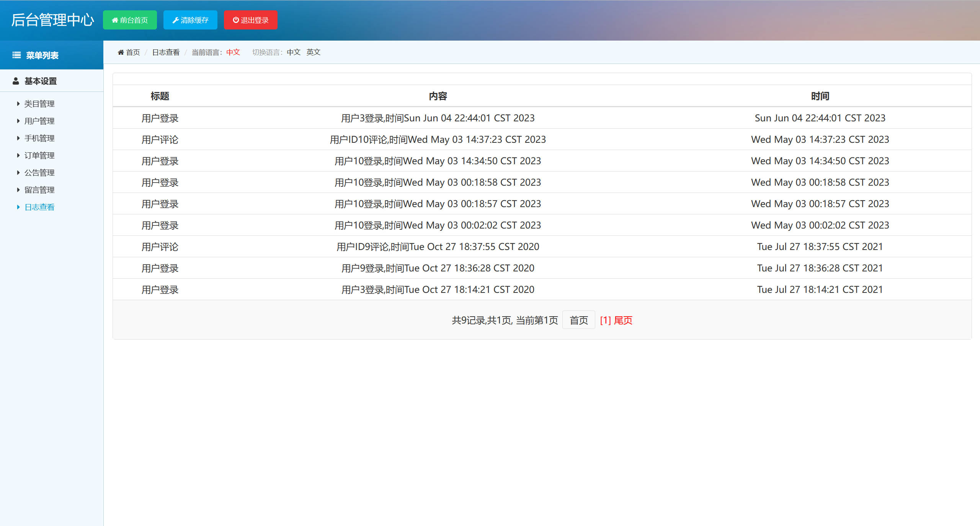Expand the 留言管理 sidebar arrow

pos(18,189)
